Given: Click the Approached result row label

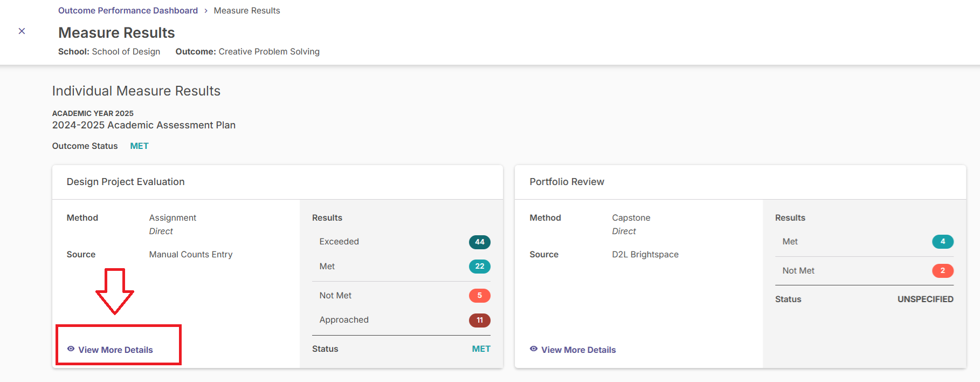Looking at the screenshot, I should (x=344, y=320).
